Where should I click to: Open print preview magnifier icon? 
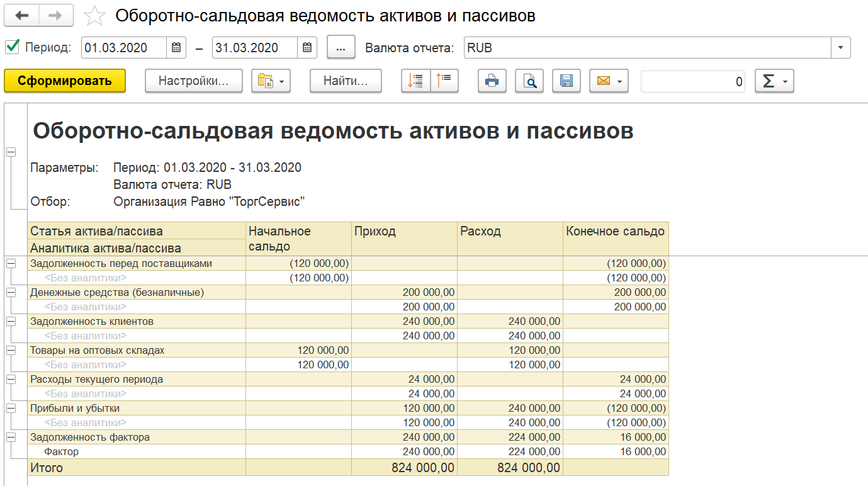tap(529, 81)
